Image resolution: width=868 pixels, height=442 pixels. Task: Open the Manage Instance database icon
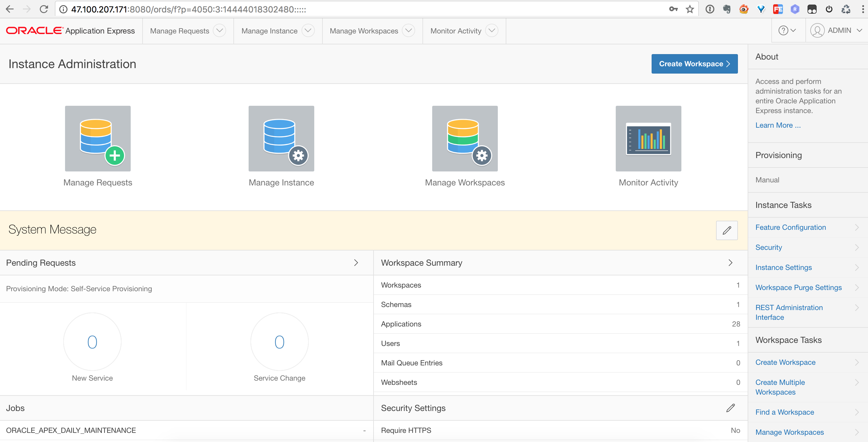click(x=281, y=139)
